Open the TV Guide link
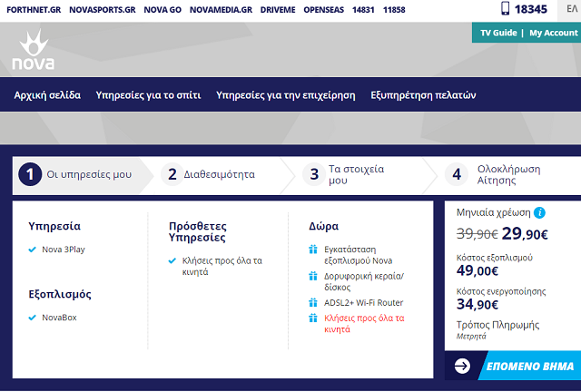The image size is (581, 392). pyautogui.click(x=498, y=33)
